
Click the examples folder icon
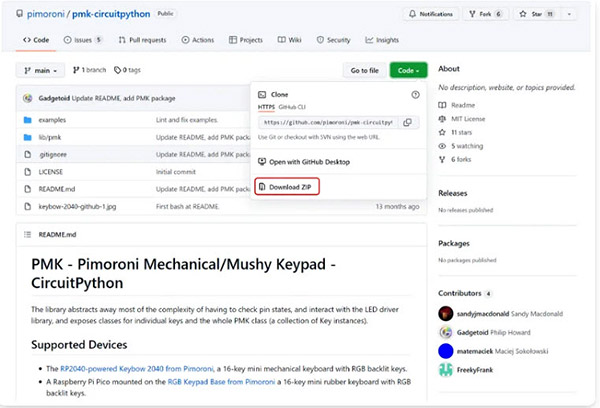pyautogui.click(x=29, y=119)
